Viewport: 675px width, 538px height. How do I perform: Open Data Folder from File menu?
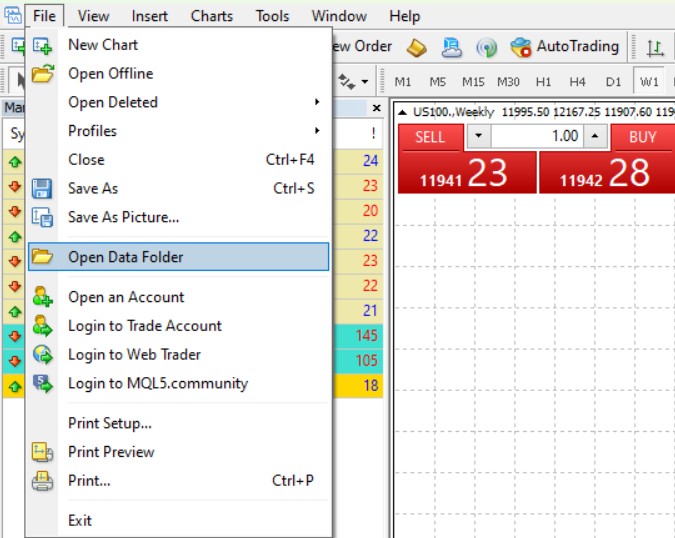178,257
